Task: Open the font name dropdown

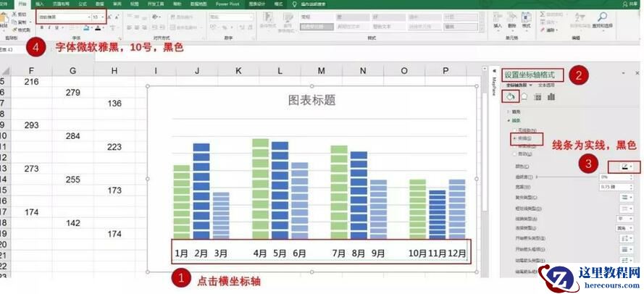Action: (x=89, y=17)
